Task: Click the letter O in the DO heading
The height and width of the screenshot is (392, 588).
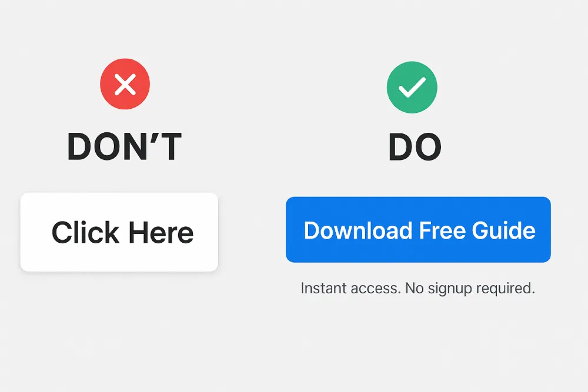Action: (x=428, y=147)
